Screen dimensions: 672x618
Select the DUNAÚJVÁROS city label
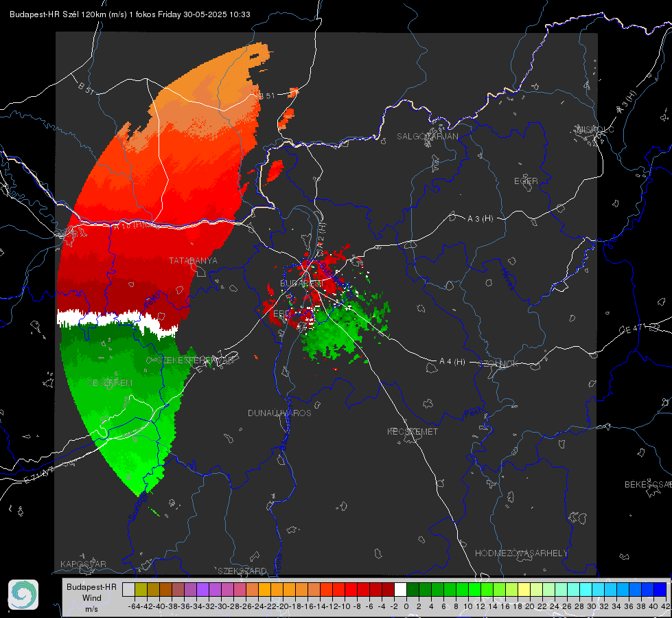(279, 413)
